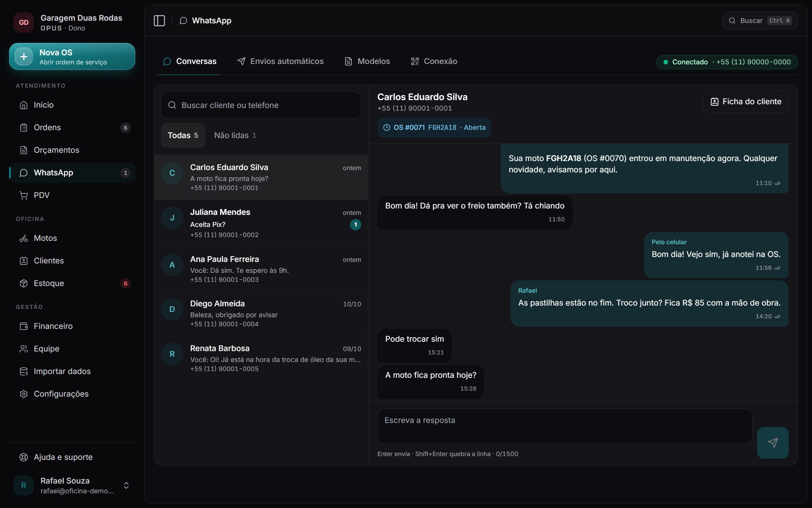
Task: Open Início in the sidebar
Action: click(x=72, y=105)
